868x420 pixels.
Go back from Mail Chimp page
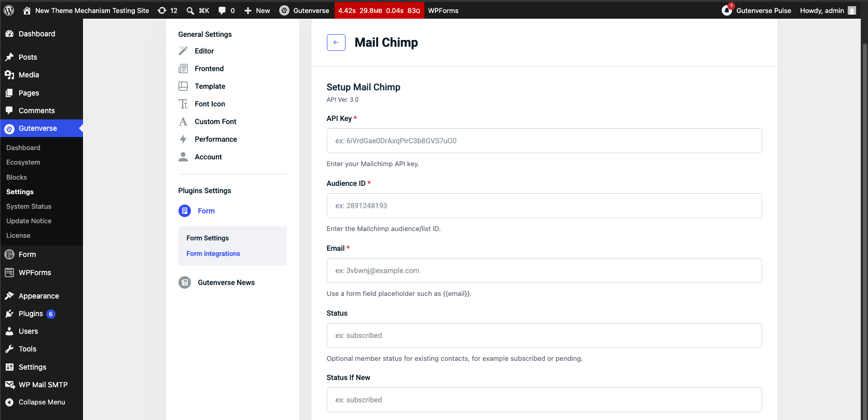336,43
